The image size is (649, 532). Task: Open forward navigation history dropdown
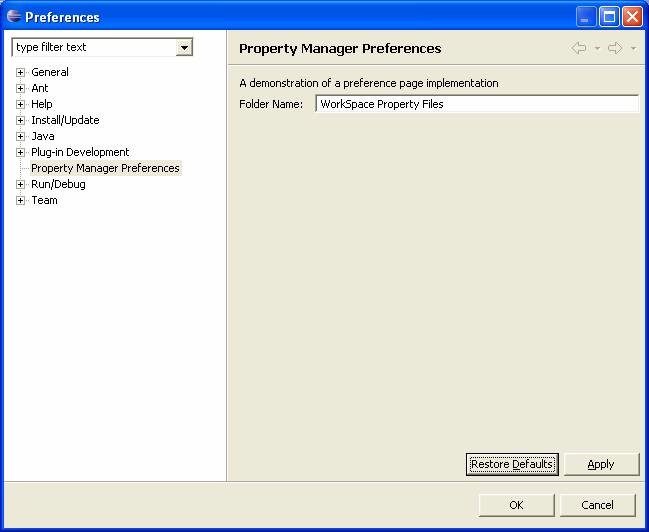[633, 49]
